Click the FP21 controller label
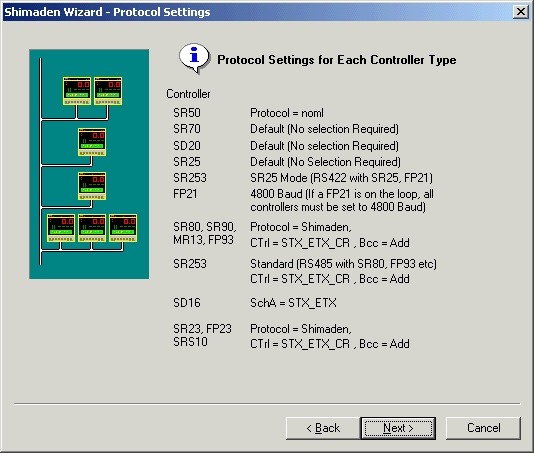The height and width of the screenshot is (453, 534). (185, 194)
